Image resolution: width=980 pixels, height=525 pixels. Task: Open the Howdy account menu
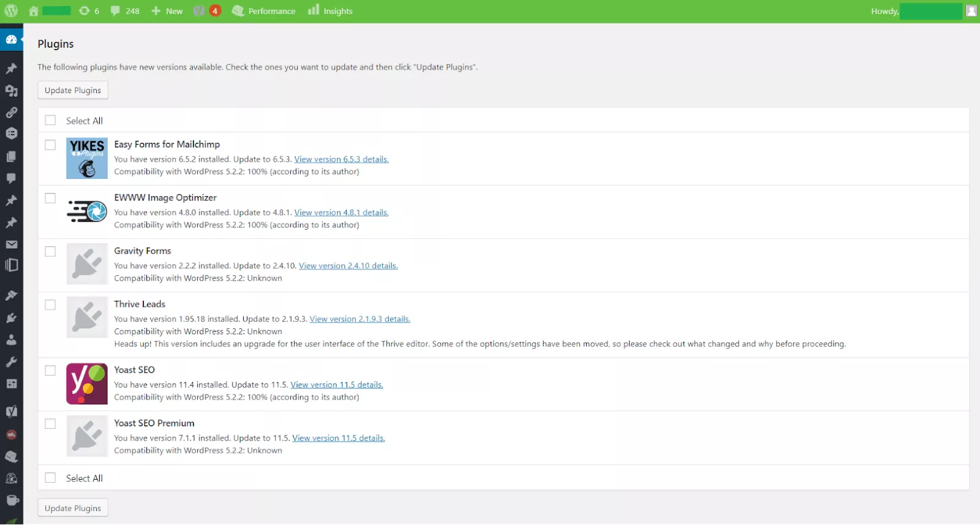pyautogui.click(x=924, y=11)
